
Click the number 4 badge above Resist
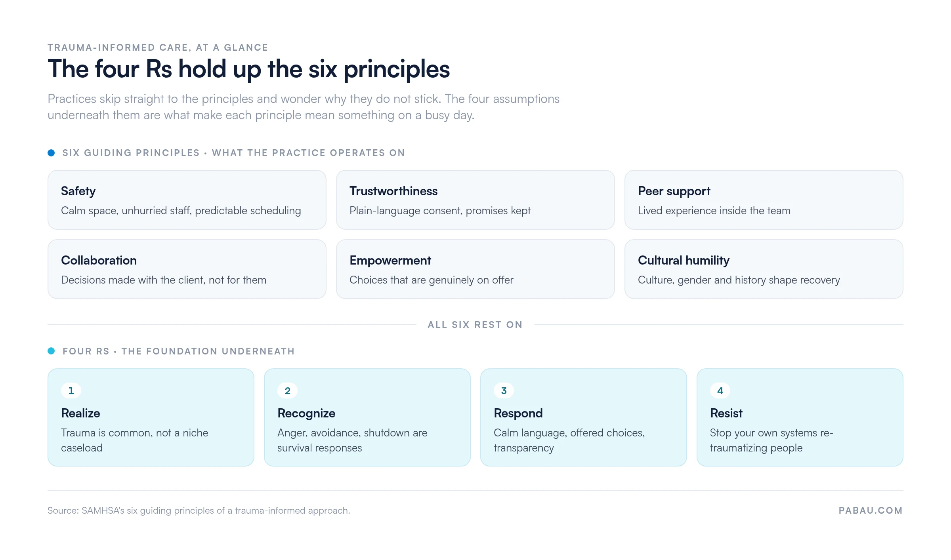720,390
